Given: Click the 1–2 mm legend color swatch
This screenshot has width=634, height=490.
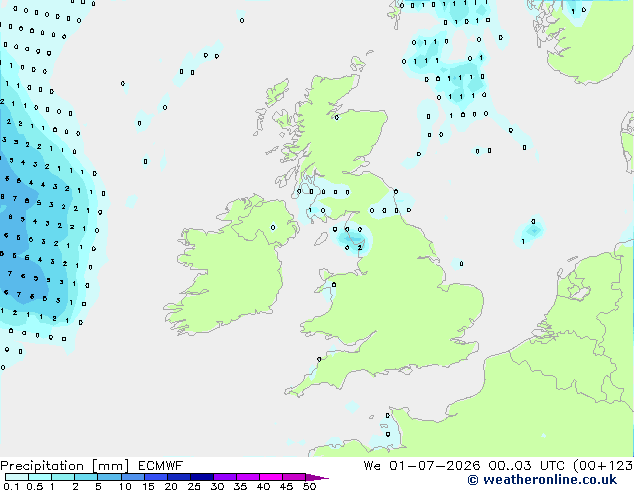Looking at the screenshot, I should point(63,477).
